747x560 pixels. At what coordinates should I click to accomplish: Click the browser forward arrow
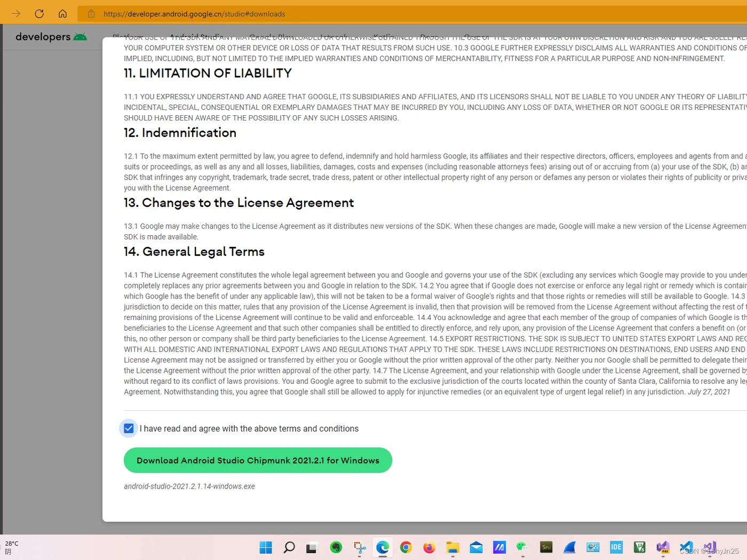(x=16, y=14)
